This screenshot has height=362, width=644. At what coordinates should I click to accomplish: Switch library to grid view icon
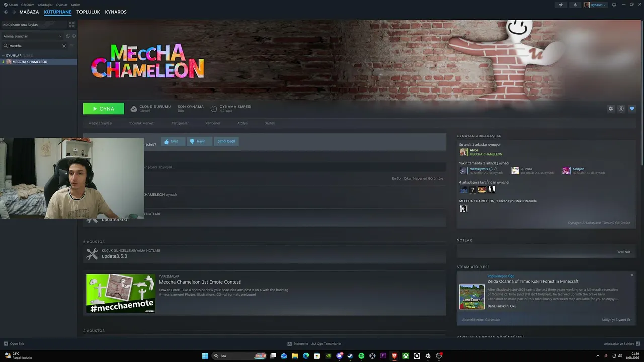click(72, 24)
